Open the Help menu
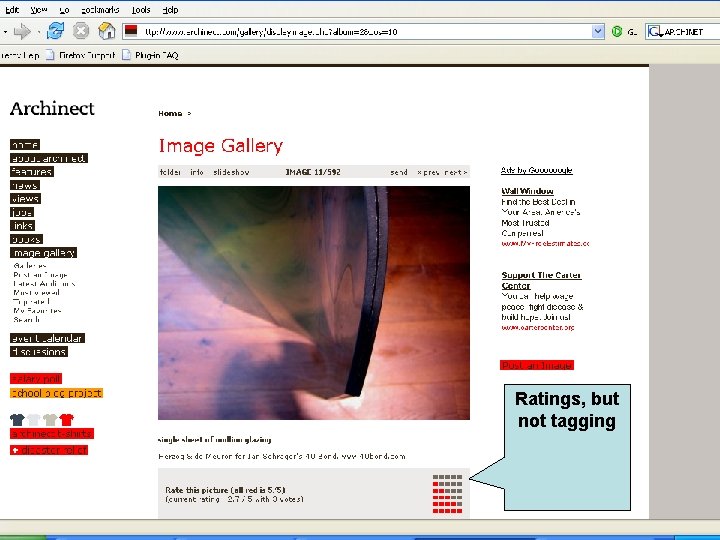 point(170,10)
